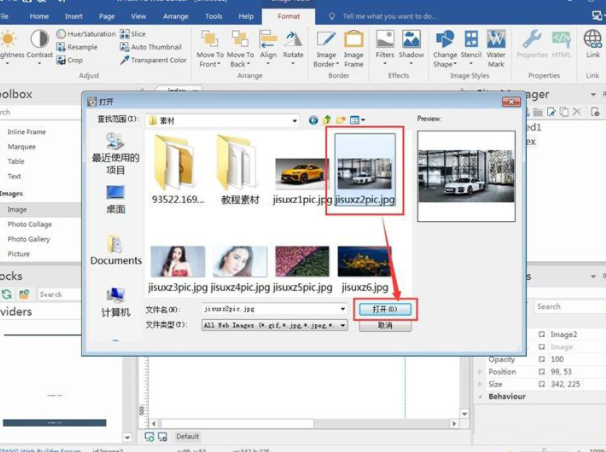The image size is (606, 452).
Task: Expand the 文件类型 file type dropdown
Action: coord(342,325)
